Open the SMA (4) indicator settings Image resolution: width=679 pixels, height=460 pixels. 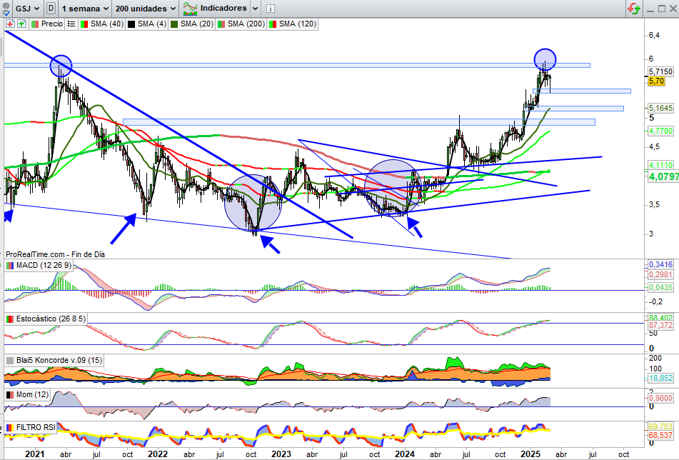pos(152,24)
